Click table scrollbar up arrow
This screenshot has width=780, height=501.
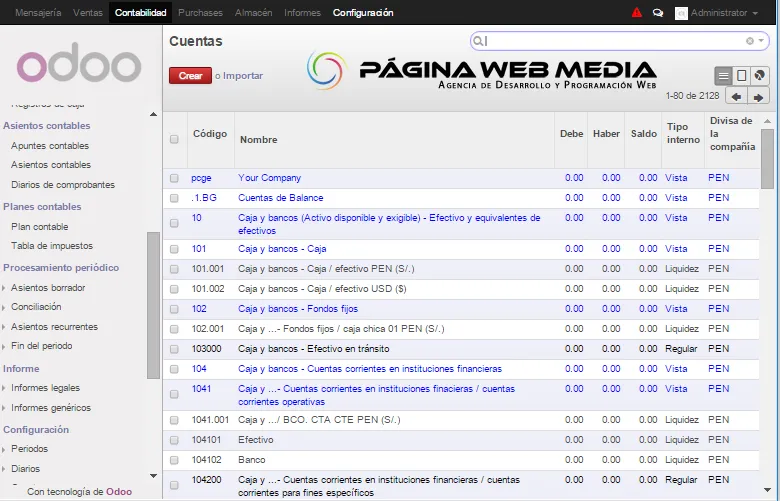pyautogui.click(x=767, y=121)
